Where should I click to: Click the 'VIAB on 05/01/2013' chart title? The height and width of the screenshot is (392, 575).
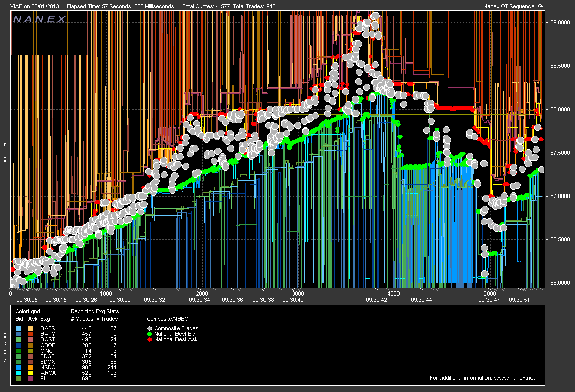35,6
